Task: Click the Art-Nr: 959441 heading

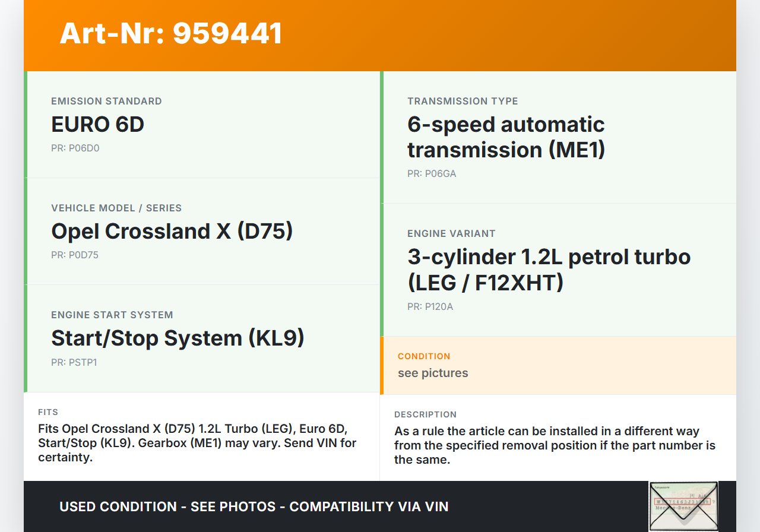Action: click(171, 33)
